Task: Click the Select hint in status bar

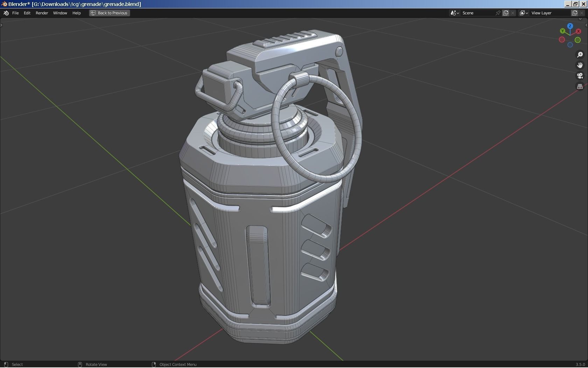Action: point(17,364)
